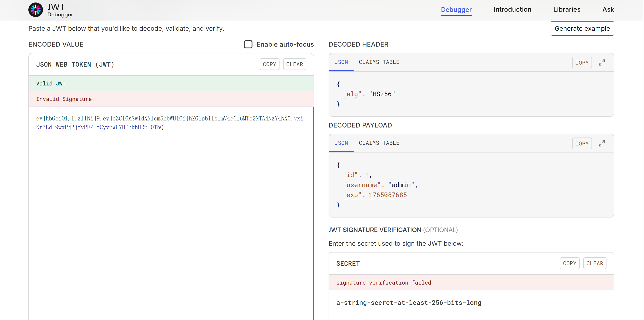
Task: Open the Libraries nav tab
Action: (x=567, y=10)
